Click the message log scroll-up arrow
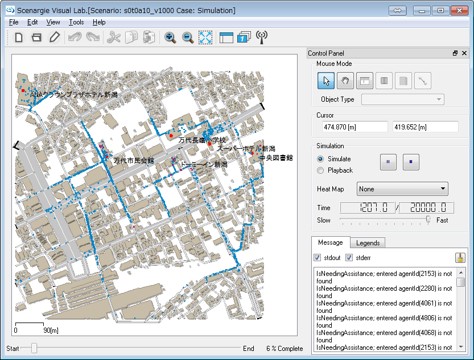Screen dimensions: 474x360 (461, 272)
